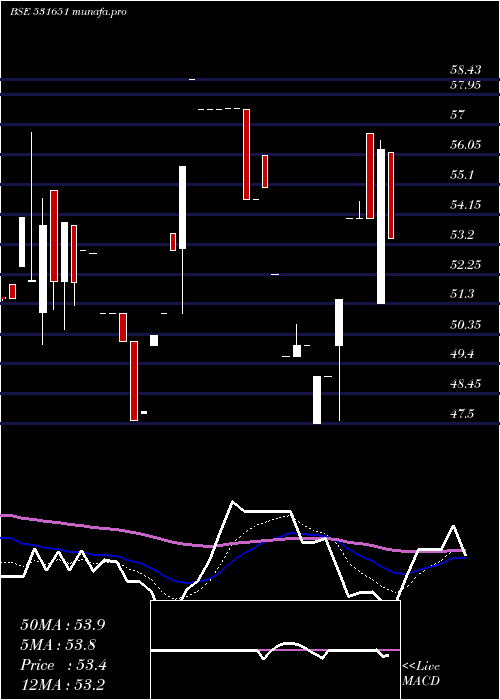Screen dimensions: 500x700
Task: Click the 51.3 price axis label
Action: 462,294
